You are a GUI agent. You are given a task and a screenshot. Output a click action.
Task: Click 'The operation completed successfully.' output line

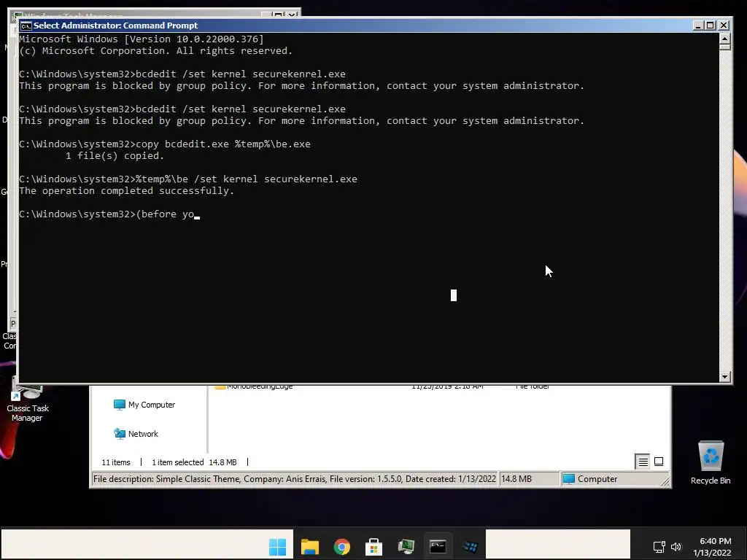(127, 191)
